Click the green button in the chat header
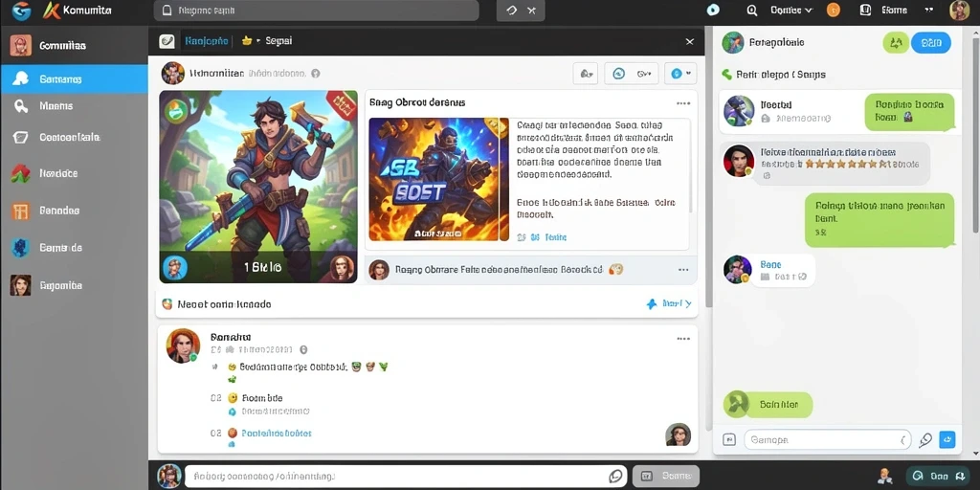The height and width of the screenshot is (490, 980). click(896, 42)
